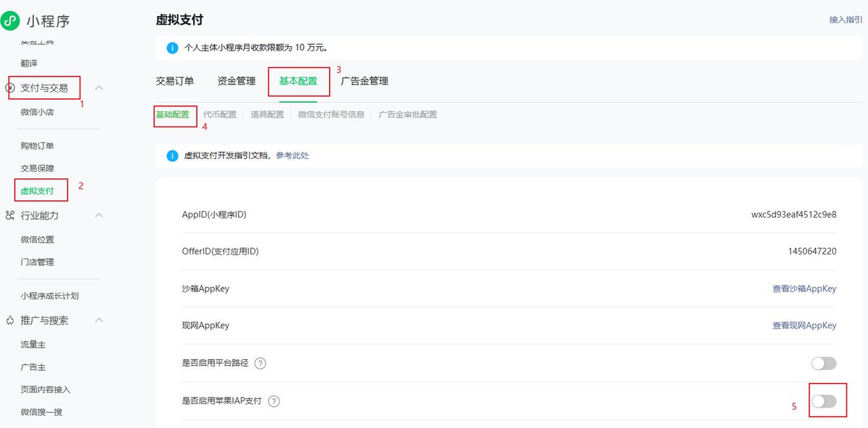Collapse the 支付与交易 sidebar section

coord(99,87)
